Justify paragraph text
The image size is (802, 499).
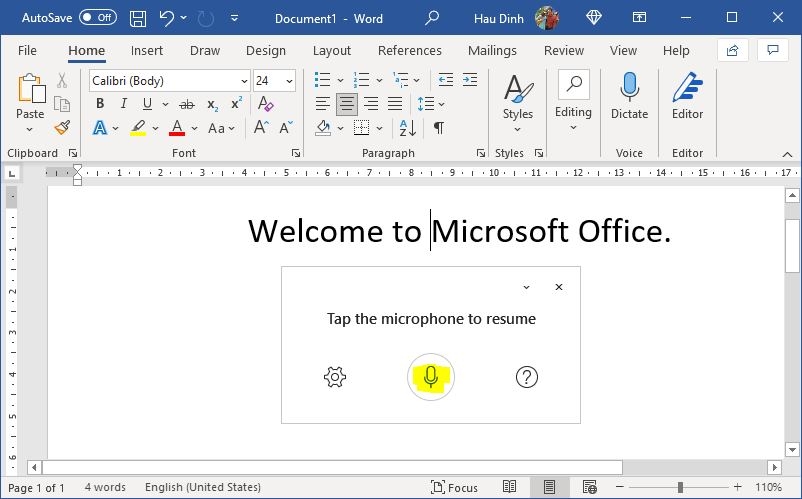[395, 104]
